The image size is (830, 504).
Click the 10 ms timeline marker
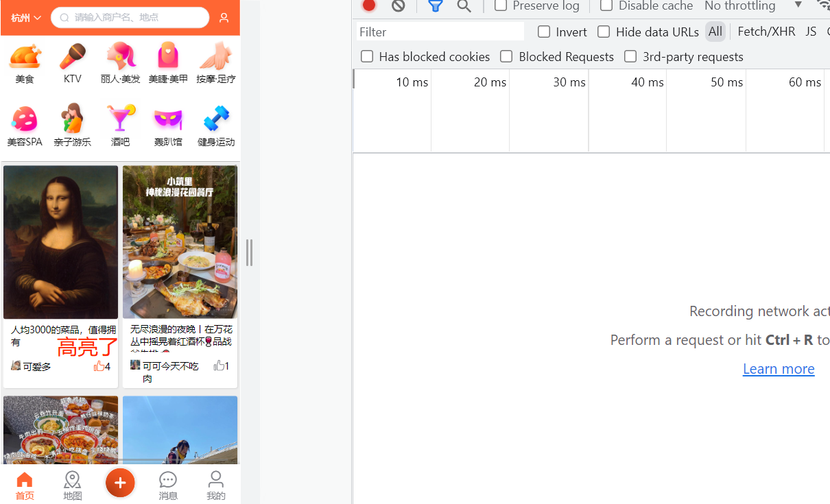(x=412, y=82)
